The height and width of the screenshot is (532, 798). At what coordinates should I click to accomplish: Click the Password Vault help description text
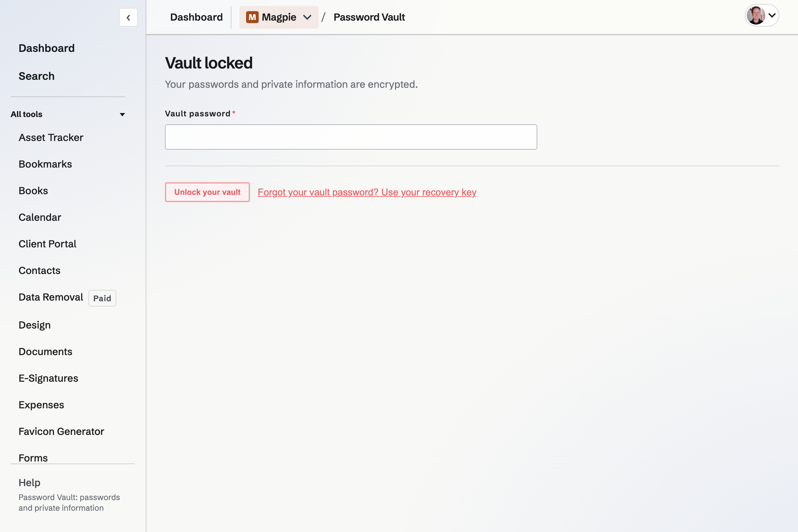(69, 502)
